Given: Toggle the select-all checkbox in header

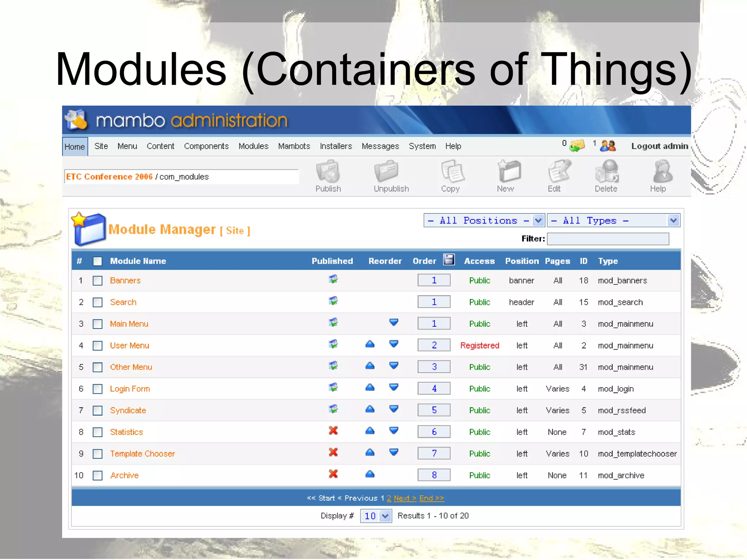Looking at the screenshot, I should click(x=97, y=261).
